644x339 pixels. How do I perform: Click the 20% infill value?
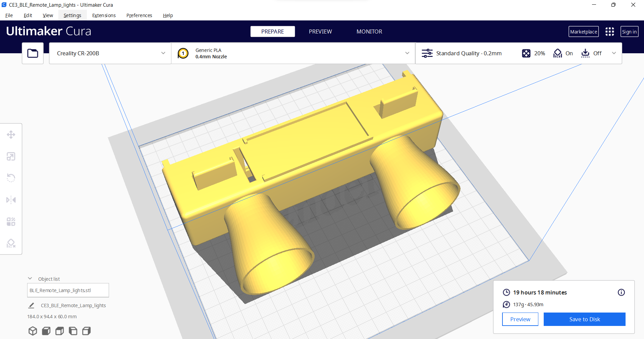point(540,53)
